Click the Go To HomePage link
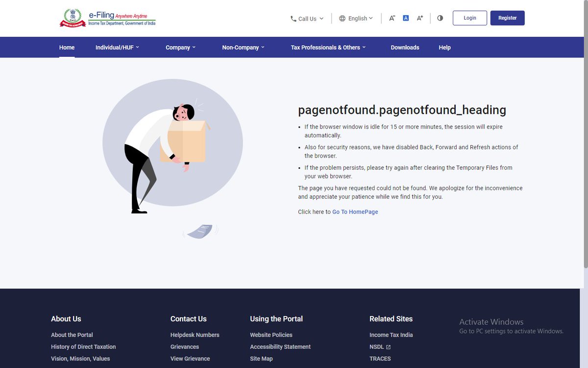Screen dimensions: 588x368 tap(355, 212)
